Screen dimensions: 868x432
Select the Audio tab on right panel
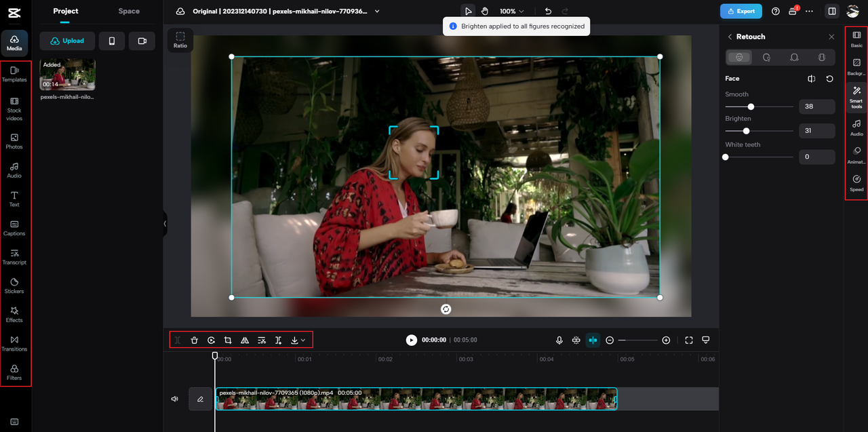856,127
